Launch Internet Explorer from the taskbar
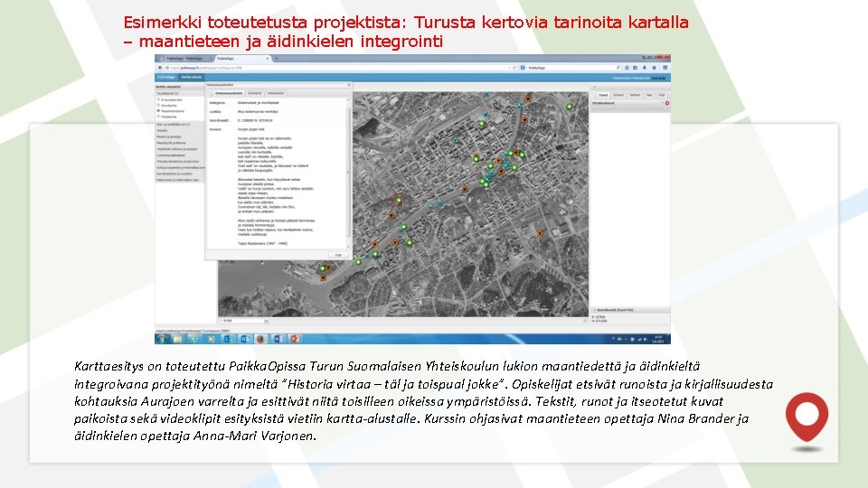This screenshot has height=488, width=868. point(194,339)
